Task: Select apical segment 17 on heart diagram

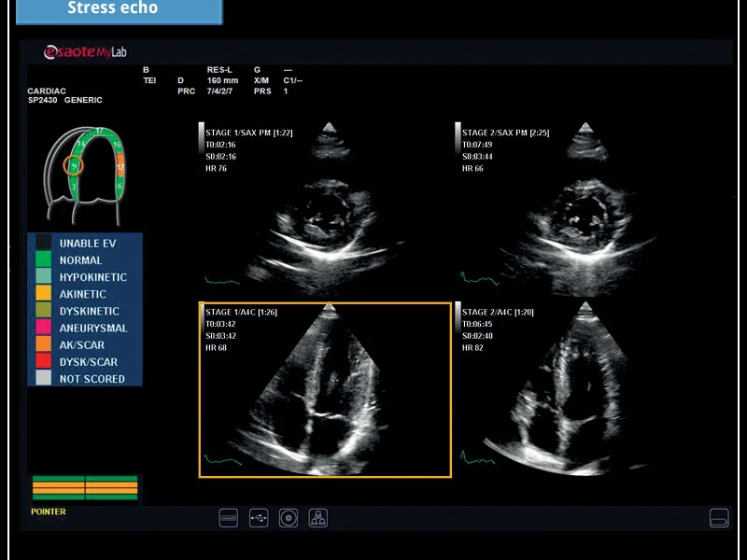Action: [98, 131]
